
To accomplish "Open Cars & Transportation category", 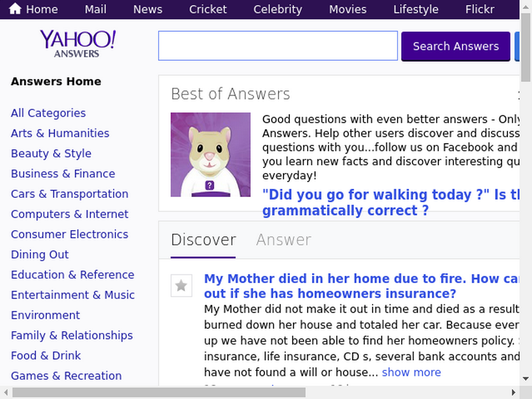I will (x=70, y=194).
